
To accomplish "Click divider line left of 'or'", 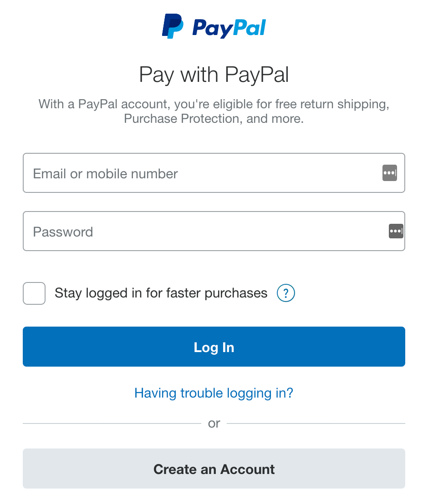I will click(x=112, y=423).
